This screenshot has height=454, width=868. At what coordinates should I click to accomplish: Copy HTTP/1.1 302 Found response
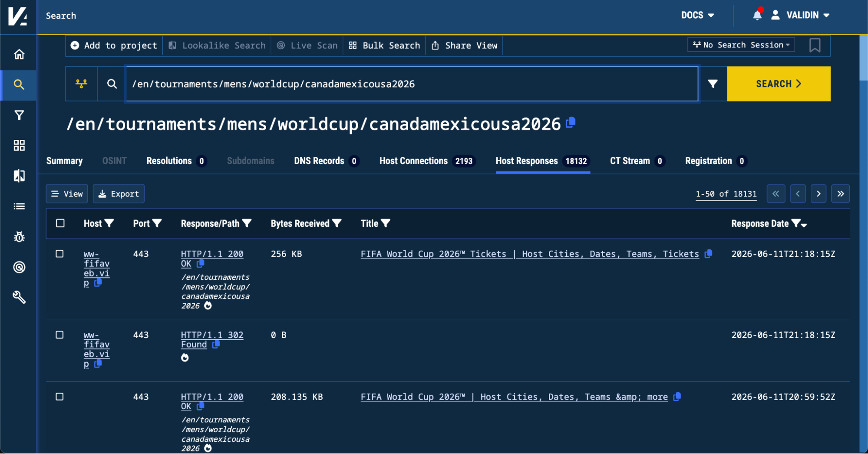pyautogui.click(x=216, y=345)
